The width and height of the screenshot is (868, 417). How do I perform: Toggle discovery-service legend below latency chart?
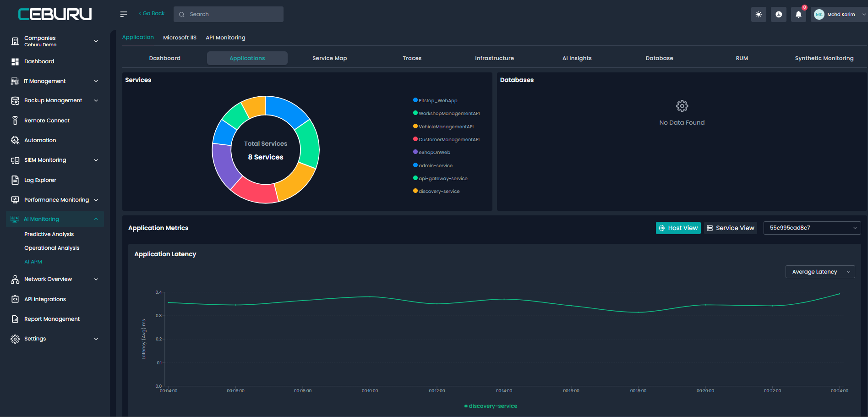click(x=491, y=406)
